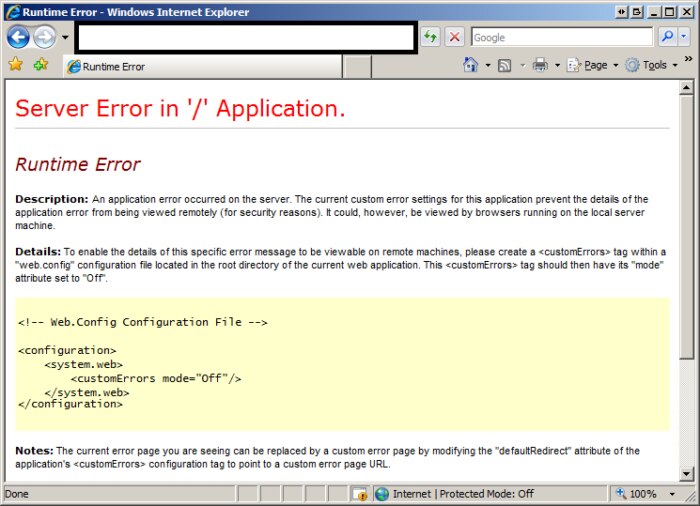This screenshot has width=700, height=506.
Task: Click the Feeds icon in command bar
Action: coord(505,65)
